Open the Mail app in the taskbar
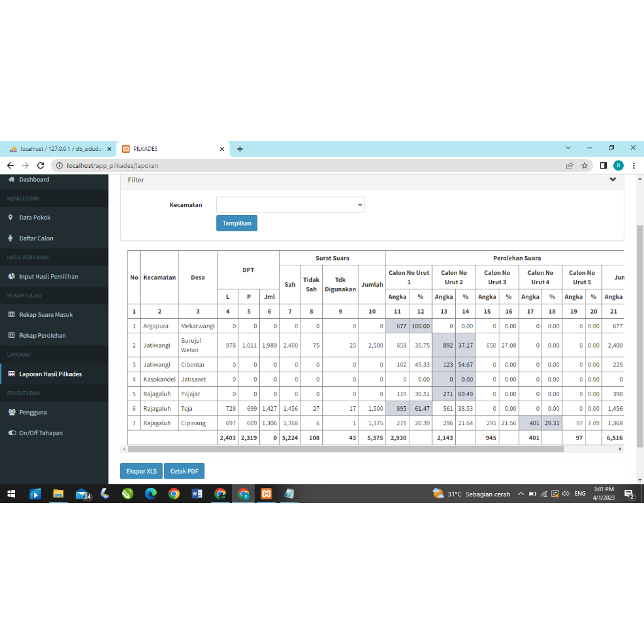Viewport: 644px width, 644px height. (83, 494)
